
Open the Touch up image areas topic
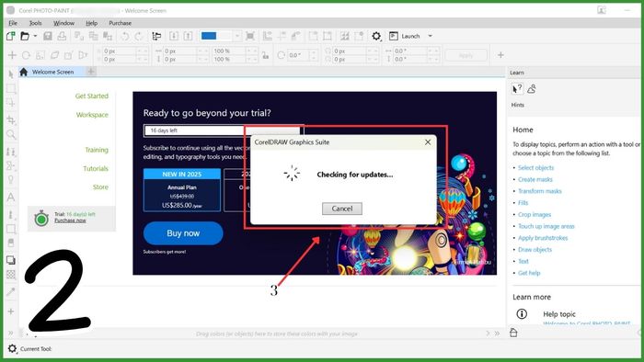coord(546,226)
